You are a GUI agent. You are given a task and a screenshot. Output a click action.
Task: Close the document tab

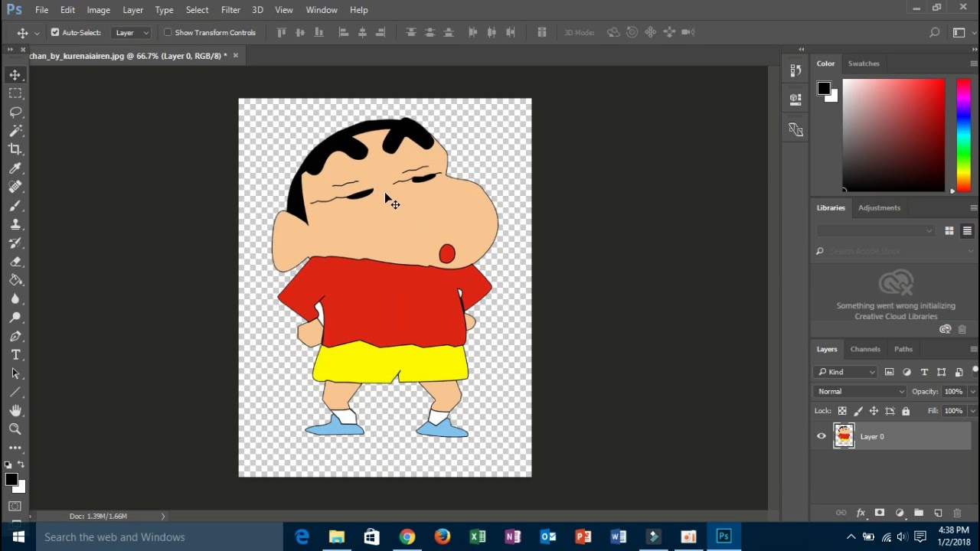tap(236, 55)
